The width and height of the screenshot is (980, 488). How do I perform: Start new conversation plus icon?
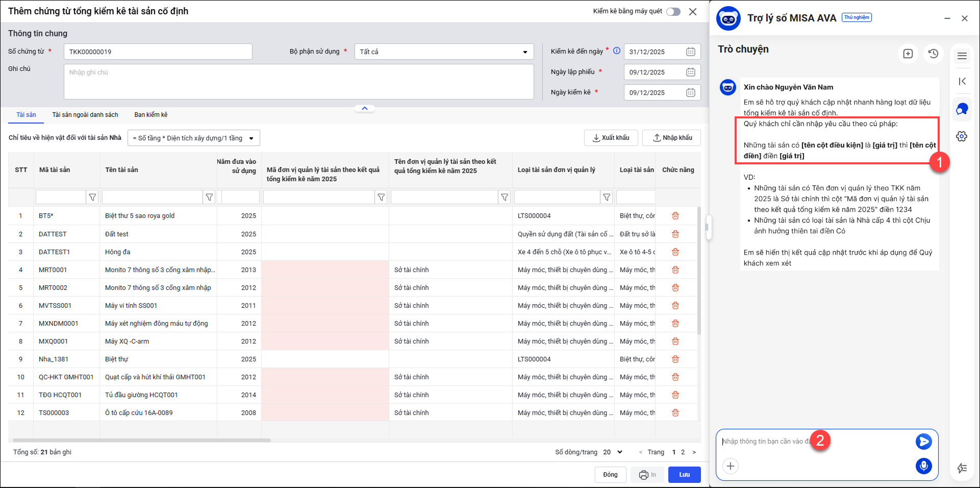coord(908,54)
